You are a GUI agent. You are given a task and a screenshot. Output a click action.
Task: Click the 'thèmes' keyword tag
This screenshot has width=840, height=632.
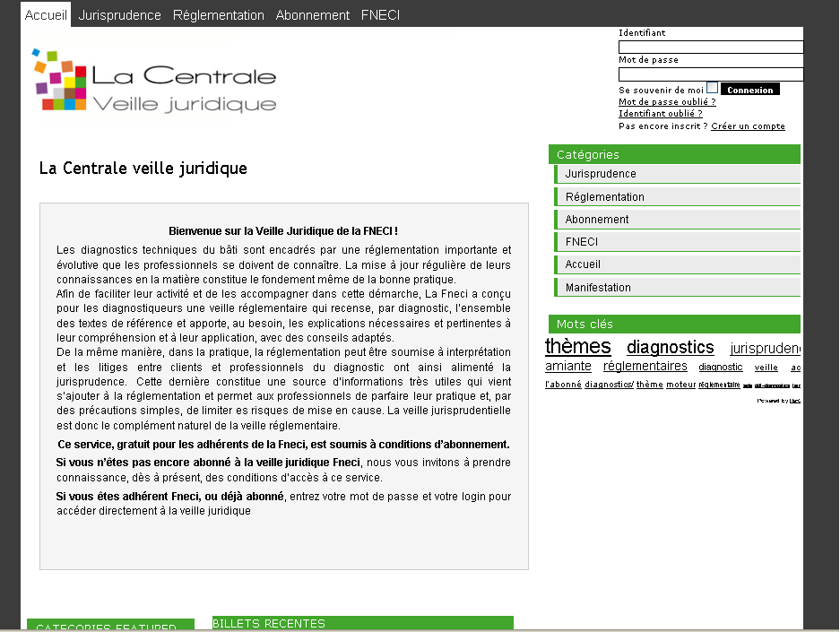click(577, 347)
